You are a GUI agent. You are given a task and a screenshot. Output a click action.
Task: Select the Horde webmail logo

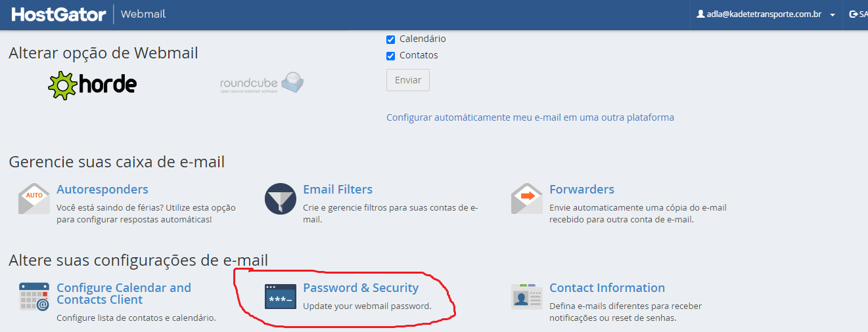pos(93,85)
